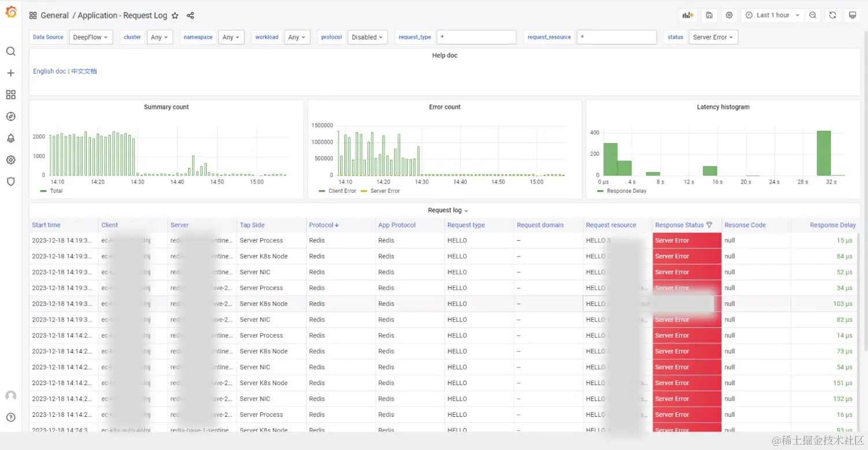The height and width of the screenshot is (450, 868).
Task: Open the user profile avatar
Action: pos(10,396)
